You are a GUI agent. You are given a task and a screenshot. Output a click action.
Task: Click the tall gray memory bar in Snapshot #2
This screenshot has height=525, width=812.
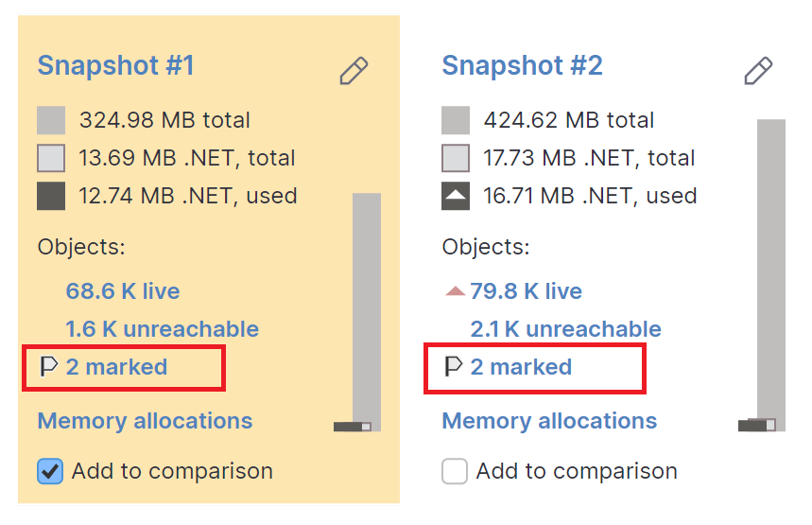[770, 265]
